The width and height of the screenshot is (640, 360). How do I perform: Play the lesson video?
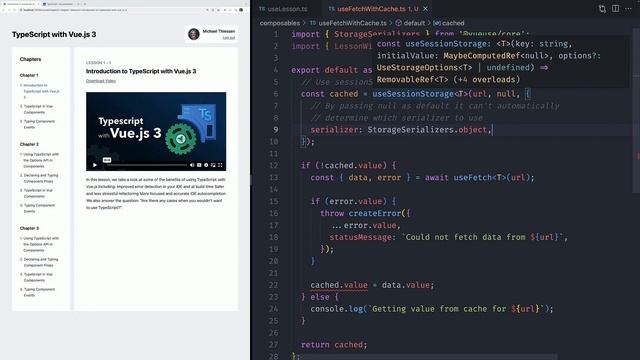coord(95,165)
